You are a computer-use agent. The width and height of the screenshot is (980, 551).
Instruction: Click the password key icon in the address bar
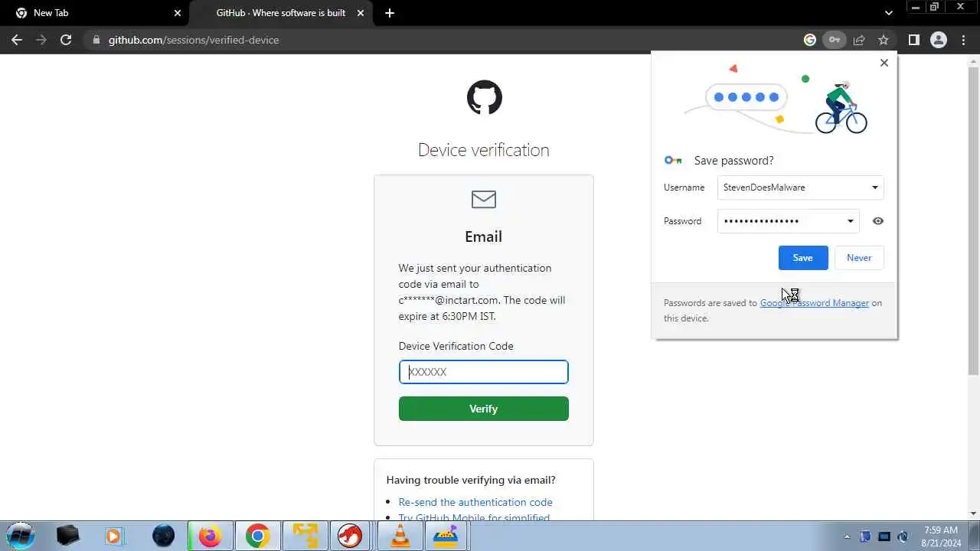834,40
